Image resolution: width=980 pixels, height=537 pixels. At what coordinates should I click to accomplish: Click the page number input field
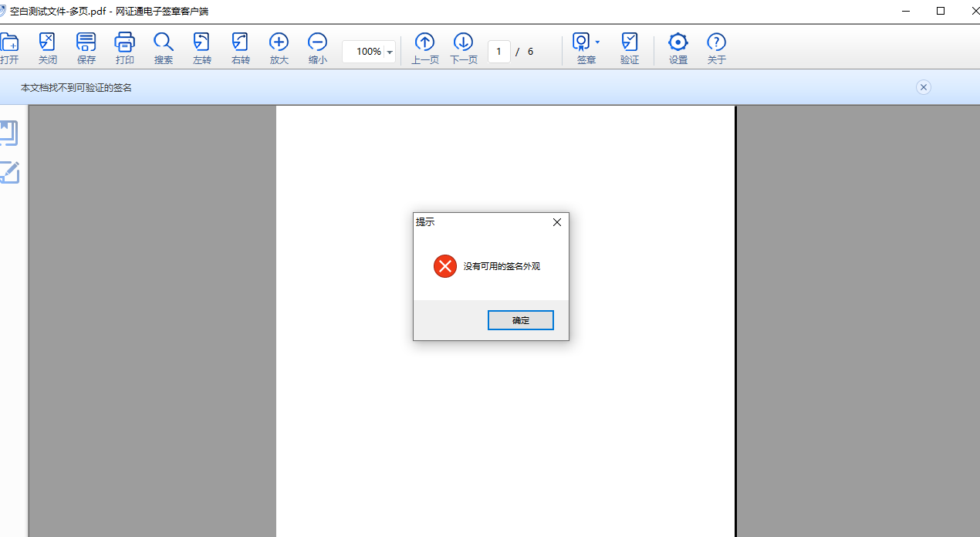click(x=498, y=52)
